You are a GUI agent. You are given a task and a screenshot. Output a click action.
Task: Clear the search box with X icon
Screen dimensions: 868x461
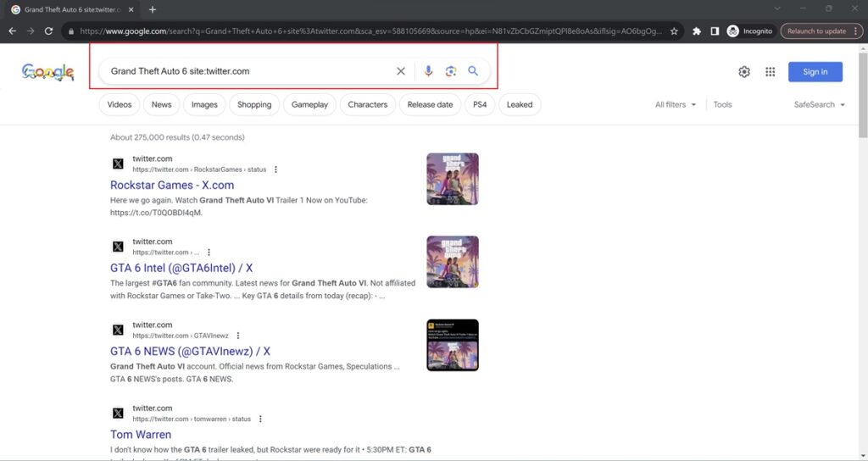(401, 71)
